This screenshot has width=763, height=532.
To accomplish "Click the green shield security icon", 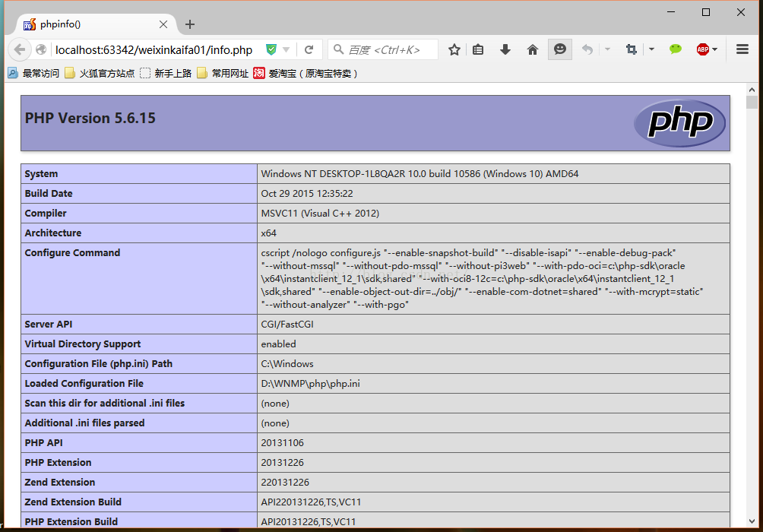I will coord(271,49).
